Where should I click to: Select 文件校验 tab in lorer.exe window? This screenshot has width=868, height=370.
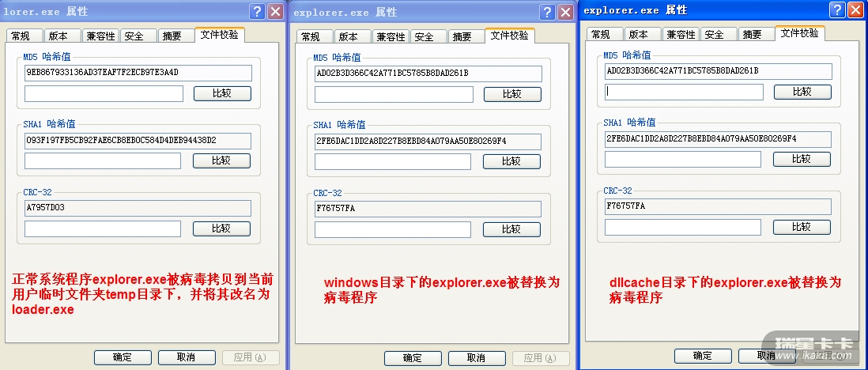click(220, 34)
